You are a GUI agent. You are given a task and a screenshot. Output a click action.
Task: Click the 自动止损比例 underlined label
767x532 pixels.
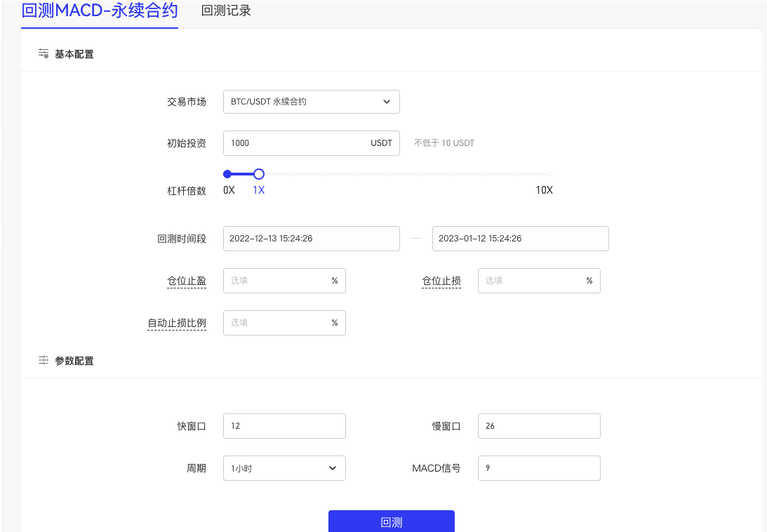click(177, 323)
